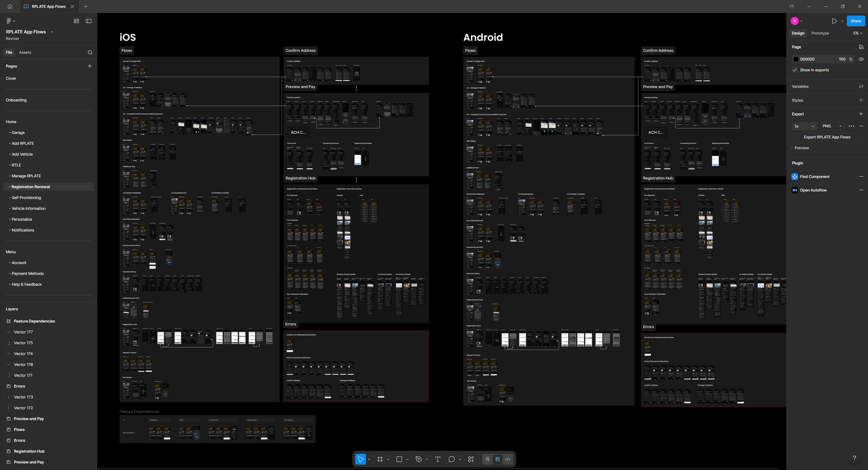Open the Actions components tool
The height and width of the screenshot is (470, 868).
pos(471,459)
